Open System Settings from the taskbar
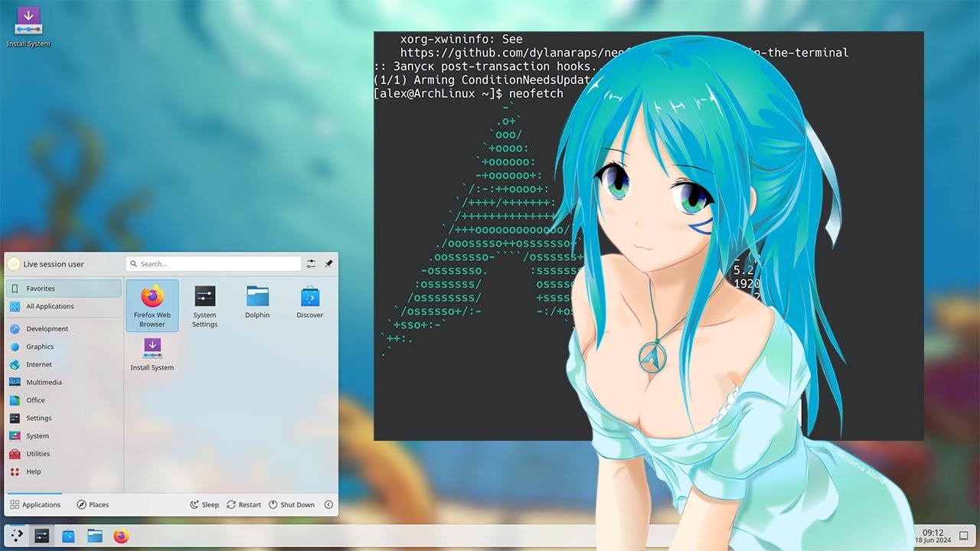The width and height of the screenshot is (980, 551). pyautogui.click(x=42, y=536)
